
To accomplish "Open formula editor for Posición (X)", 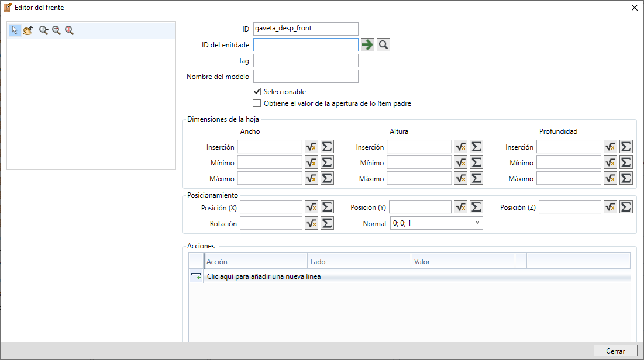I will point(311,207).
